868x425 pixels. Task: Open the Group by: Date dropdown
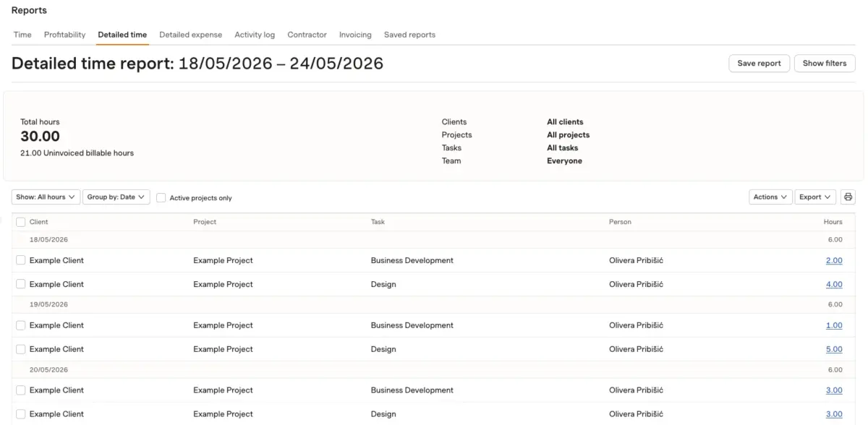tap(116, 197)
